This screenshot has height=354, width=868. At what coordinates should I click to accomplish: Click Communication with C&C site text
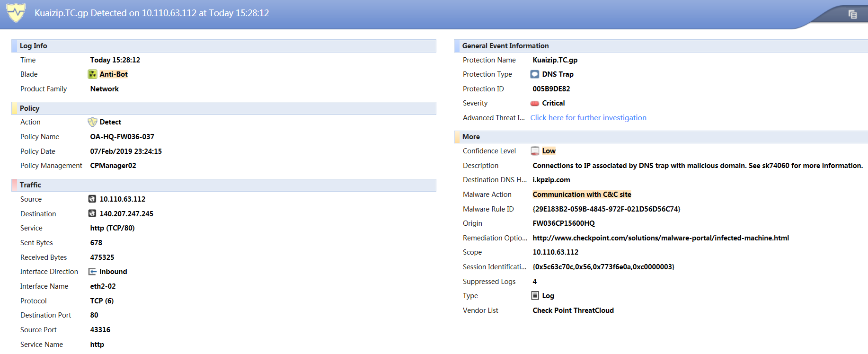click(582, 195)
